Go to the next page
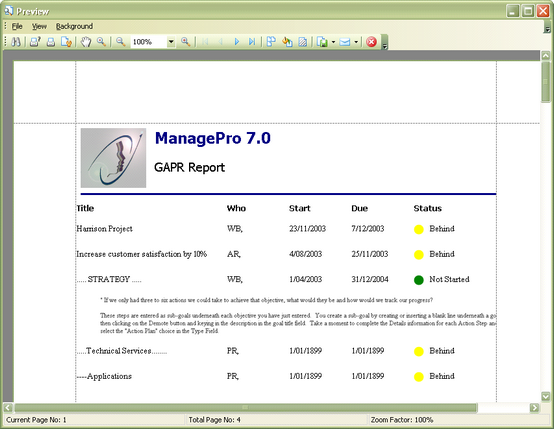Screen dimensions: 554x429 pos(237,42)
